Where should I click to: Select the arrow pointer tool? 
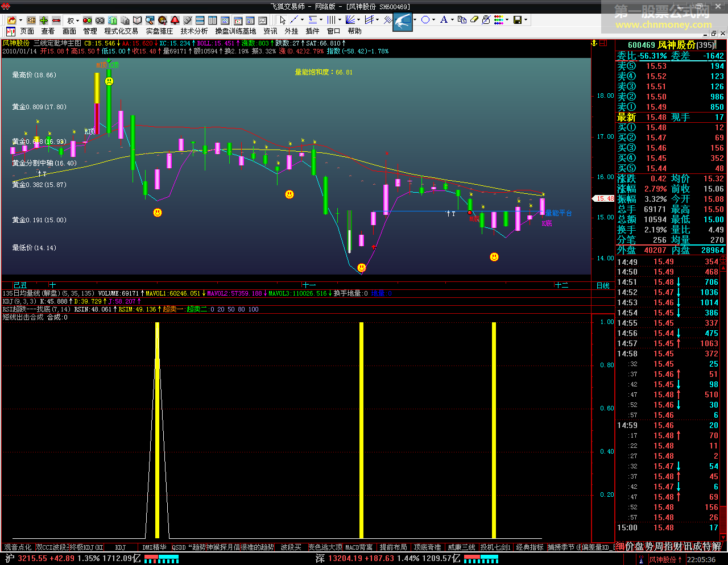tap(283, 20)
